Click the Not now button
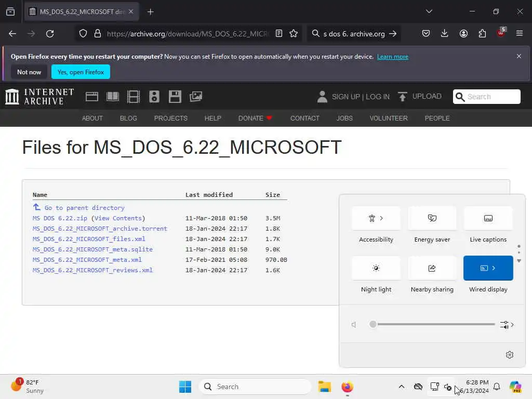Screen dimensions: 532x399 click(x=29, y=72)
